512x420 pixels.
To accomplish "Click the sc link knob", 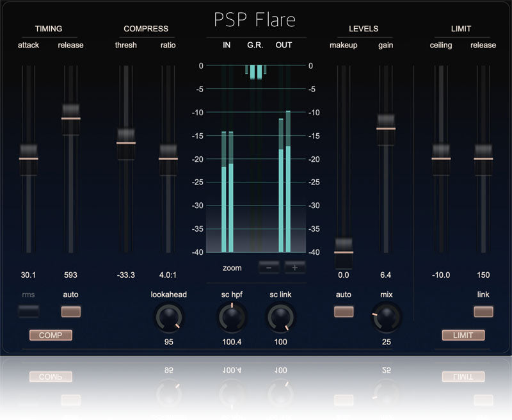I will (280, 317).
